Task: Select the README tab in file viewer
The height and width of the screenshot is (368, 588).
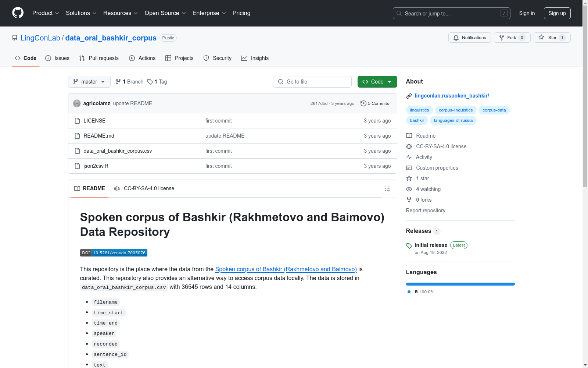Action: (x=90, y=188)
